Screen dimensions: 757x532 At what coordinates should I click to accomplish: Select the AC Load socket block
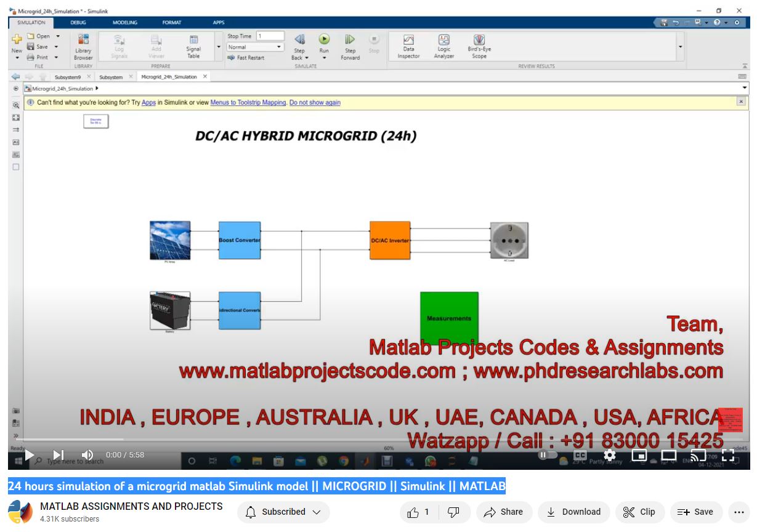509,240
